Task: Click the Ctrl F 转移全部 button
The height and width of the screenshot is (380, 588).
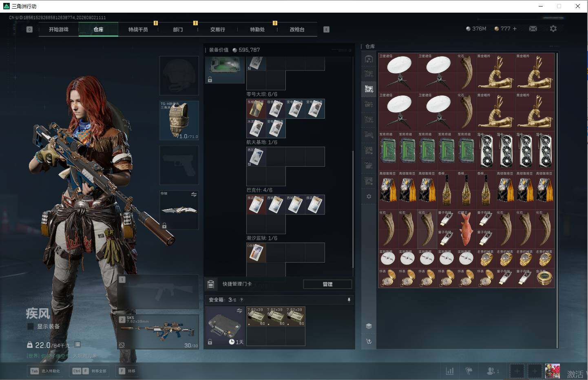Action: point(90,371)
